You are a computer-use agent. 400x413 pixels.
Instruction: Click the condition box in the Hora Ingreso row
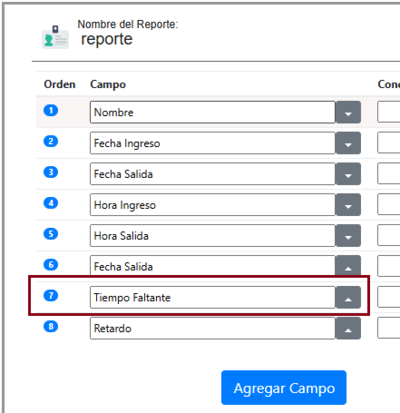coord(389,205)
